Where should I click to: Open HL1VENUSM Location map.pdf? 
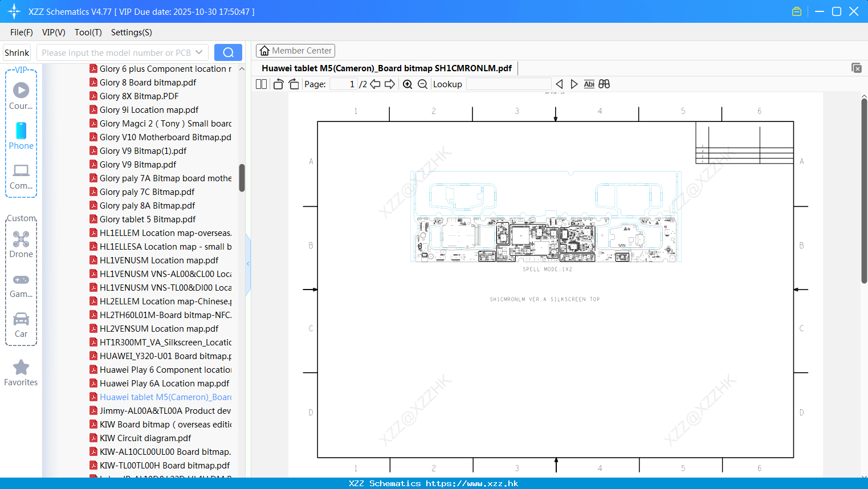pyautogui.click(x=154, y=260)
